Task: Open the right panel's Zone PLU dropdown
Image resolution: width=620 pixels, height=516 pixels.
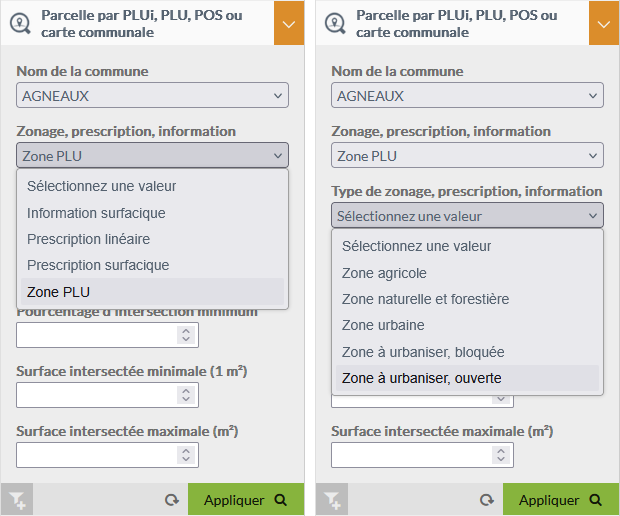Action: click(467, 155)
